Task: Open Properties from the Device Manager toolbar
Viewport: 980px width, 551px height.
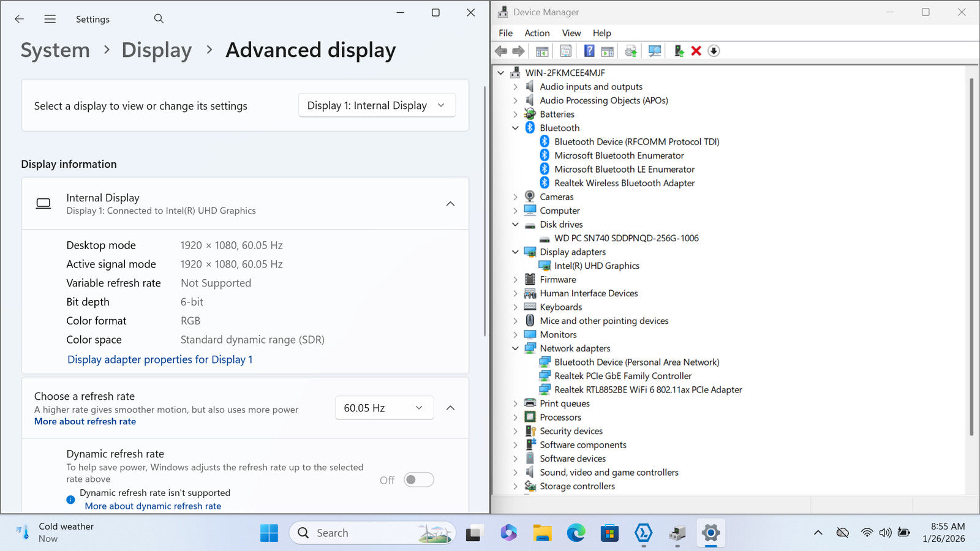Action: tap(565, 51)
